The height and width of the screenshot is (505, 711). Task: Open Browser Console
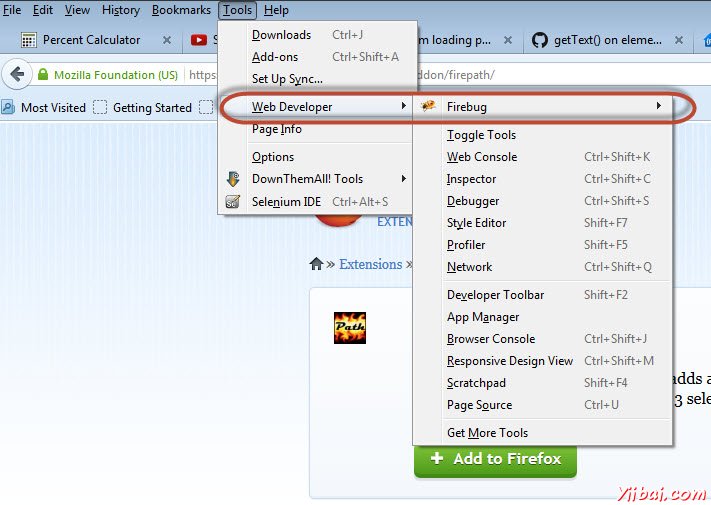pos(543,339)
